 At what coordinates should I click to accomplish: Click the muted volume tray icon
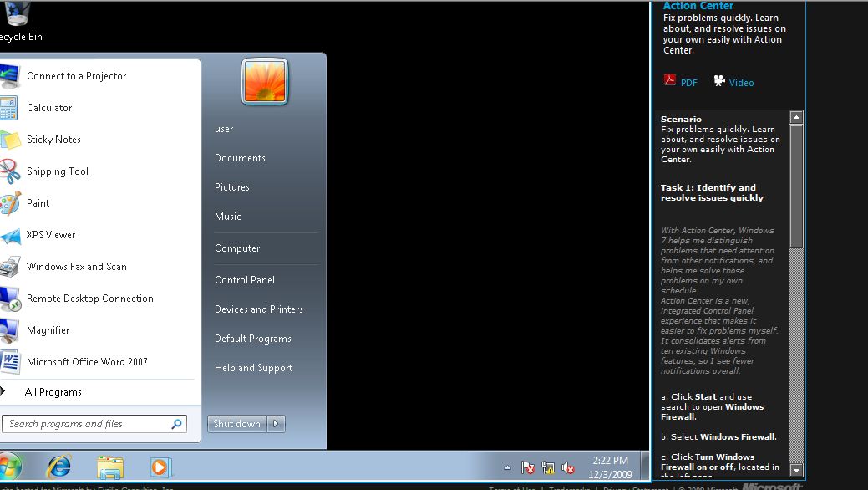coord(568,467)
